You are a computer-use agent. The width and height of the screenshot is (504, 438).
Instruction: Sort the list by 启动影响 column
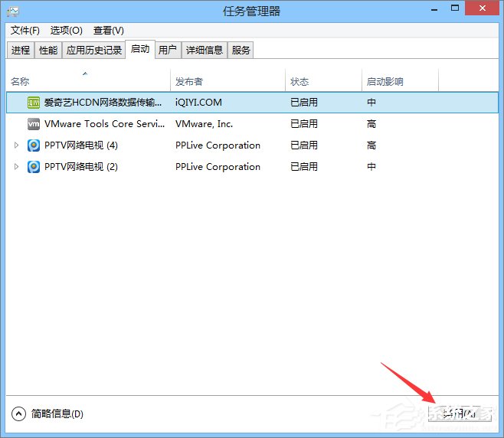coord(385,81)
